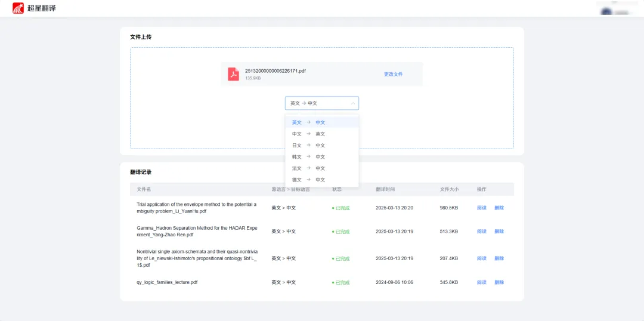
Task: Open 阅读 for Trial application envelope PDF
Action: (482, 208)
